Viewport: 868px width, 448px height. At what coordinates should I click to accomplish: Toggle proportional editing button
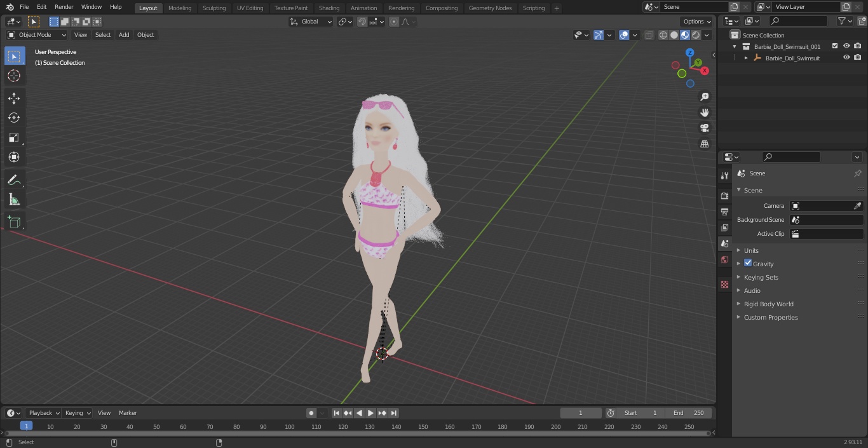point(394,22)
